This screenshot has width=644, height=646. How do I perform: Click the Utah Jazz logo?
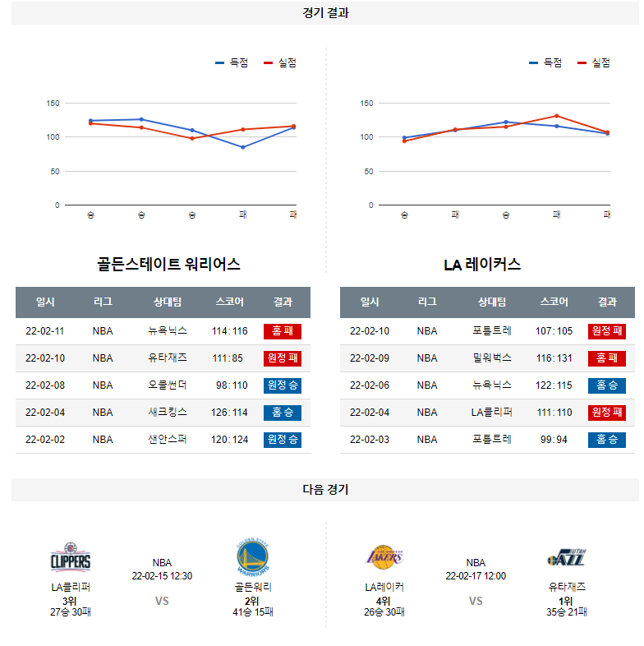pos(567,557)
